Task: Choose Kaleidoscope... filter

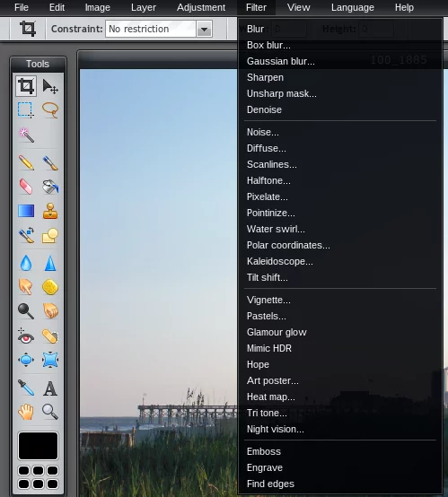Action: 340,261
